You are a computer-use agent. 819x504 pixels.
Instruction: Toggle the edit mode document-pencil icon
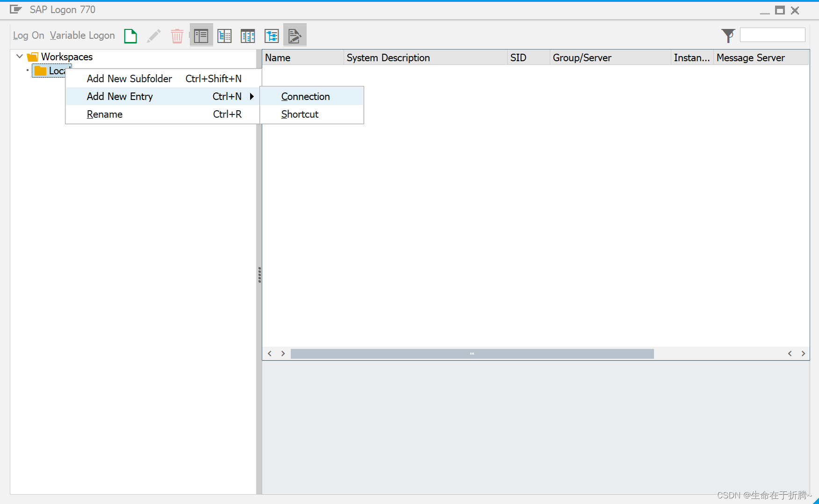pyautogui.click(x=295, y=35)
